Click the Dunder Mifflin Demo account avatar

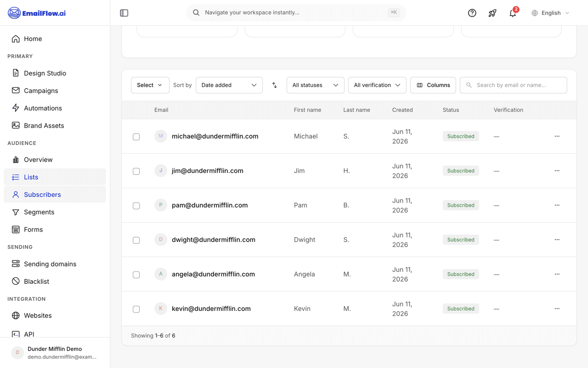pyautogui.click(x=17, y=353)
